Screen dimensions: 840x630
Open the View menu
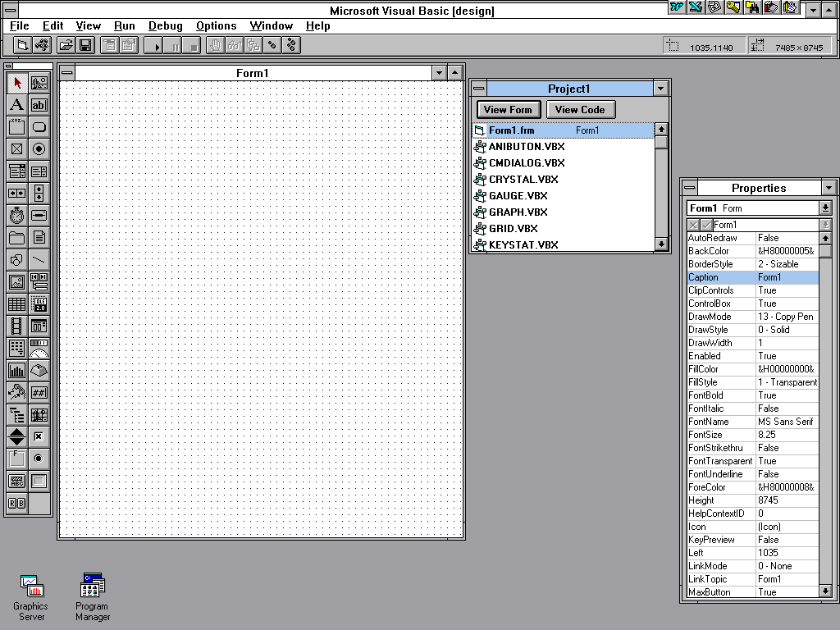pyautogui.click(x=89, y=25)
